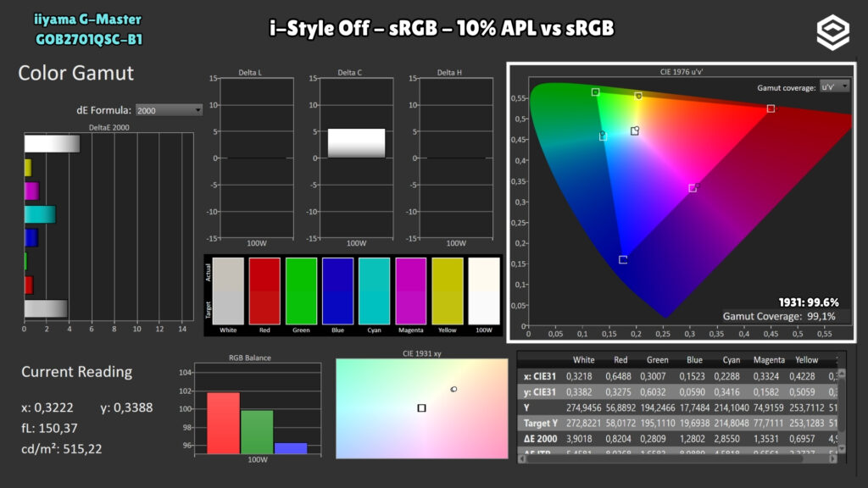The width and height of the screenshot is (868, 488).
Task: Open the dE Formula dropdown showing 2000
Action: 169,110
